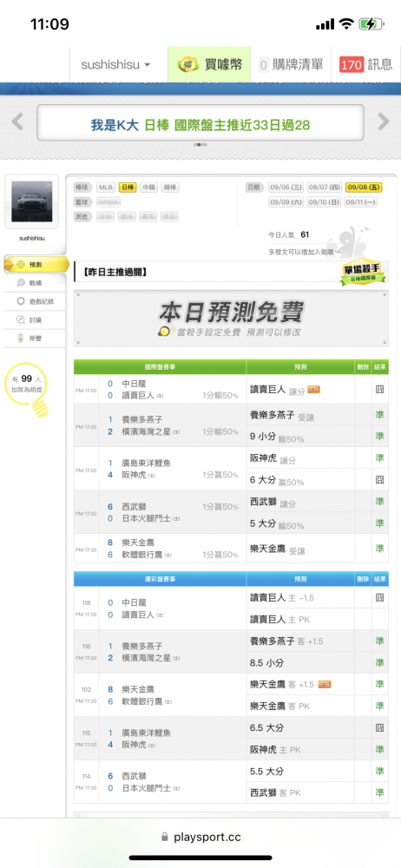This screenshot has width=401, height=868.
Task: Select the 韓棒 league filter
Action: pos(171,187)
